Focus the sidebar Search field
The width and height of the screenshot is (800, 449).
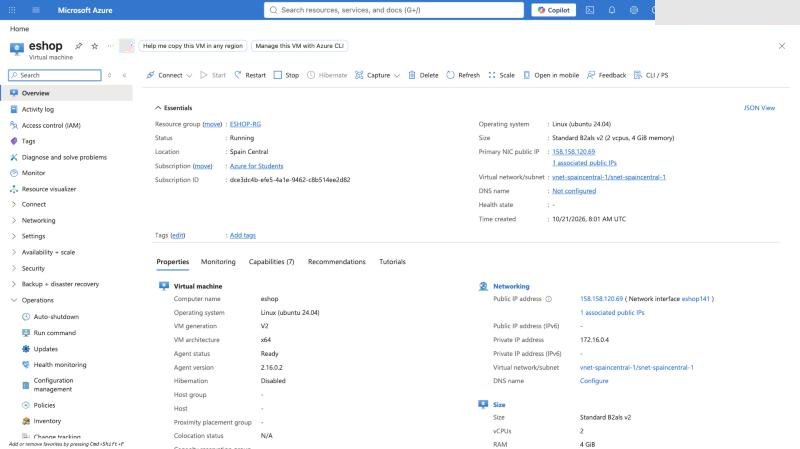(55, 75)
